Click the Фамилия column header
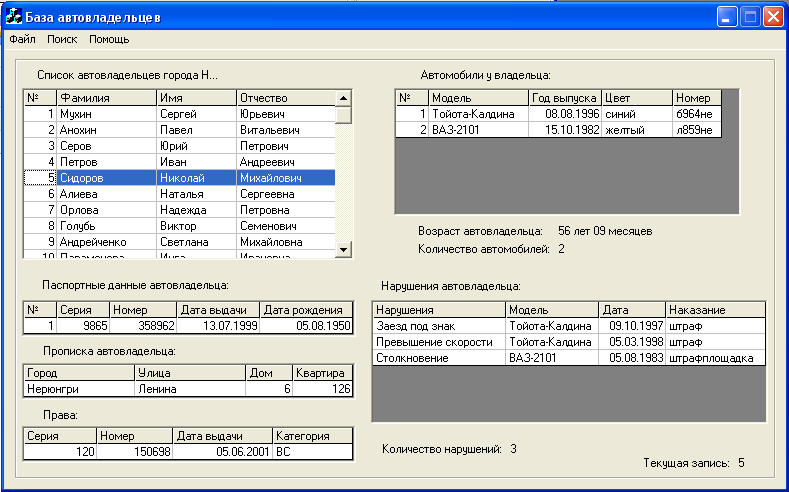The height and width of the screenshot is (492, 789). coord(107,98)
